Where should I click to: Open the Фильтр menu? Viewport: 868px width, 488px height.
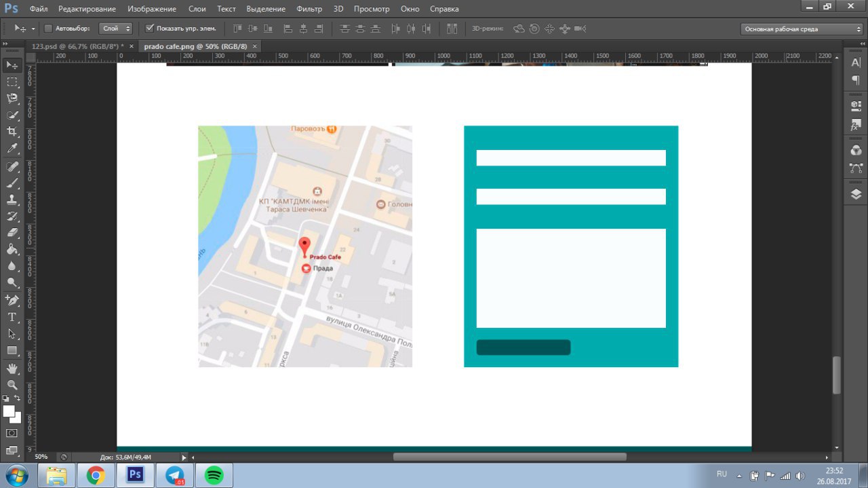[309, 9]
